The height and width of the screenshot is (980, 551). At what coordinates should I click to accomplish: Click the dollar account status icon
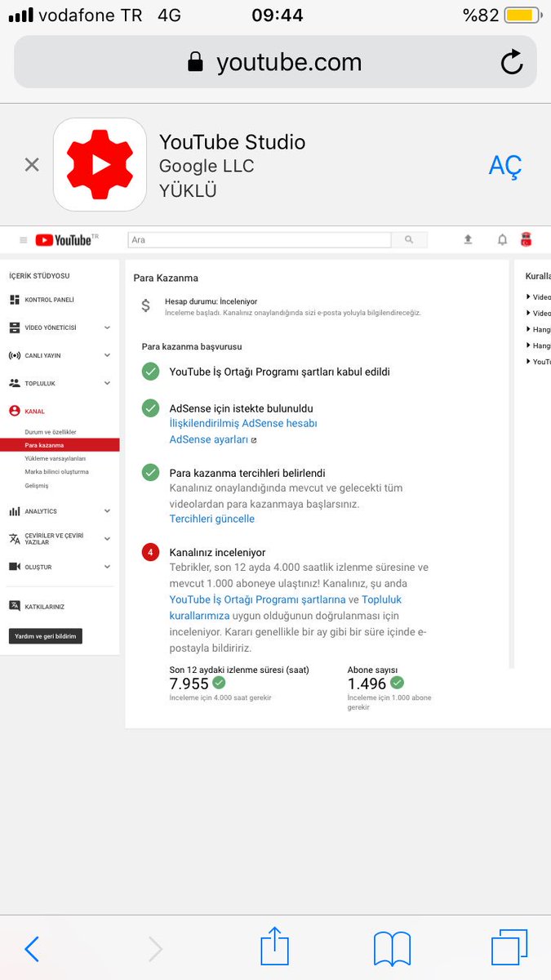[x=146, y=305]
